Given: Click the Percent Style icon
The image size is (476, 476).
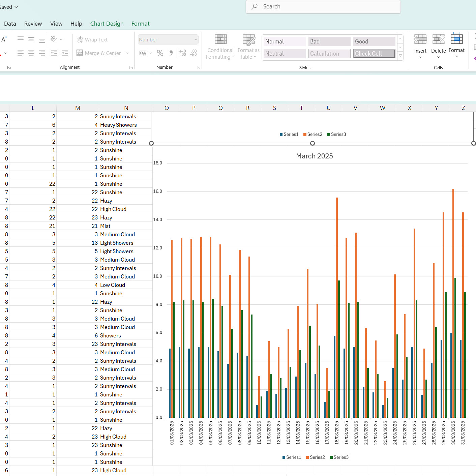Looking at the screenshot, I should click(x=160, y=53).
